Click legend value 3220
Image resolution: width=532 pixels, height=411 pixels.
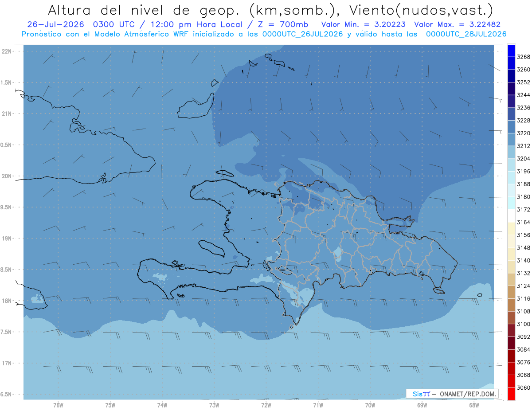pyautogui.click(x=524, y=133)
